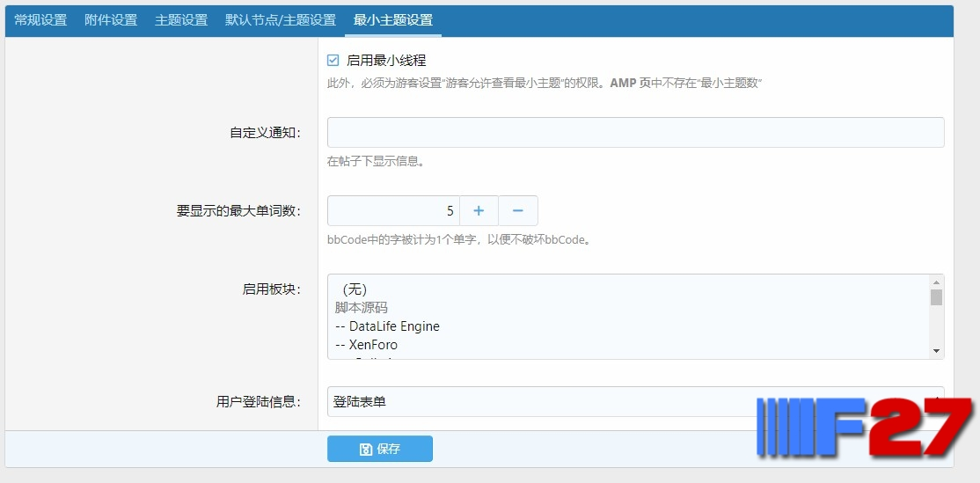Viewport: 980px width, 483px height.
Task: Switch to the 附件设置 tab
Action: [111, 20]
